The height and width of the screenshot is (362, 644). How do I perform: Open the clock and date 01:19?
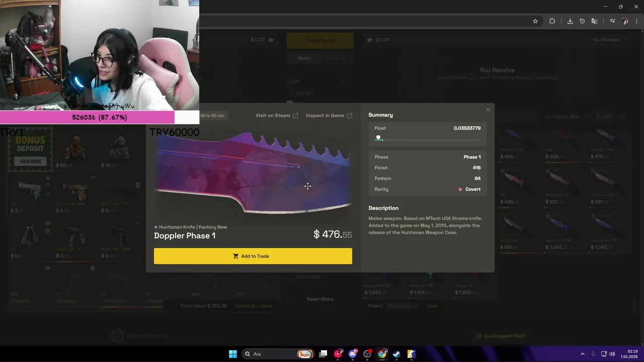point(629,354)
